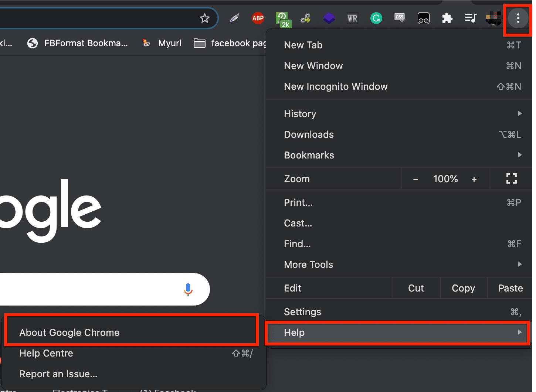536x392 pixels.
Task: Open the green 2k badge extension
Action: coord(283,19)
